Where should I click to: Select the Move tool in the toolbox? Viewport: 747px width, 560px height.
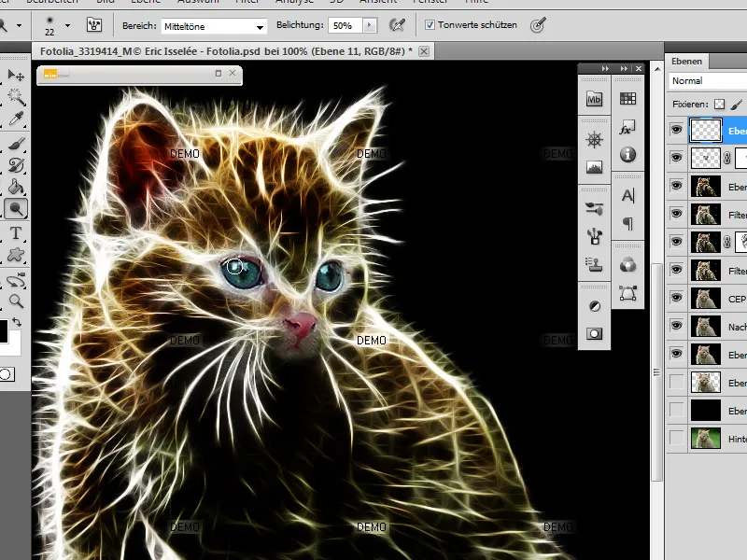pos(16,76)
